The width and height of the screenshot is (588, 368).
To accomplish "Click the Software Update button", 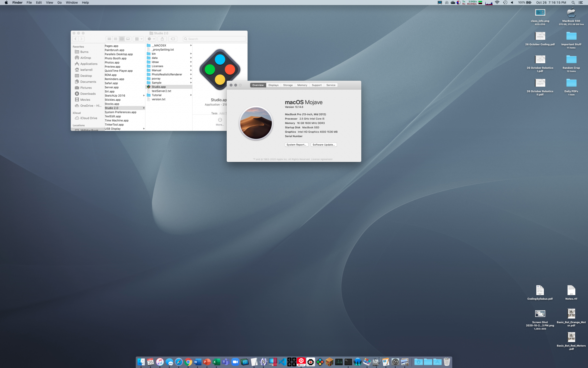I will pos(324,145).
